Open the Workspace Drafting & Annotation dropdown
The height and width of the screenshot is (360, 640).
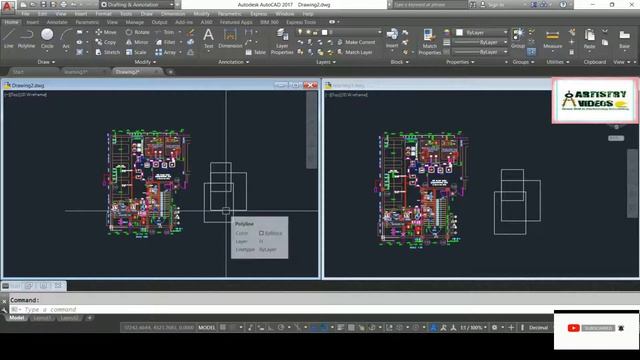(x=137, y=4)
